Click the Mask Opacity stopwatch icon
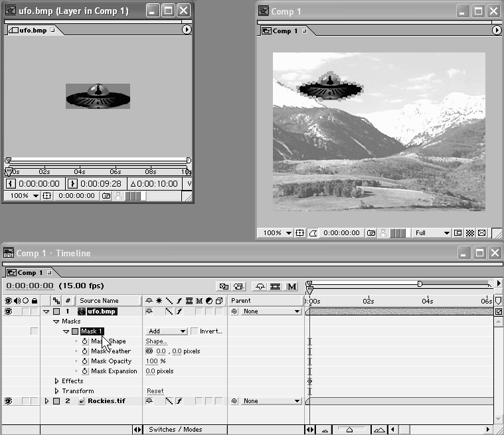 84,361
